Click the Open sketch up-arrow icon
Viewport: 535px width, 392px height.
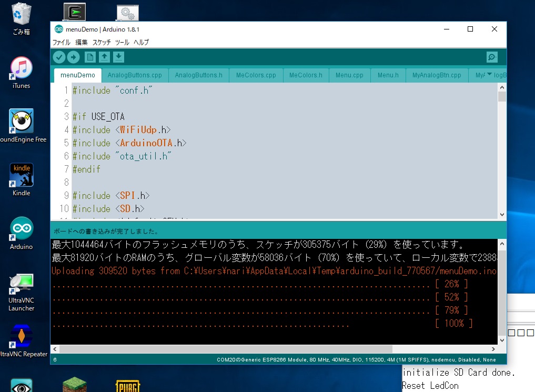pyautogui.click(x=104, y=57)
